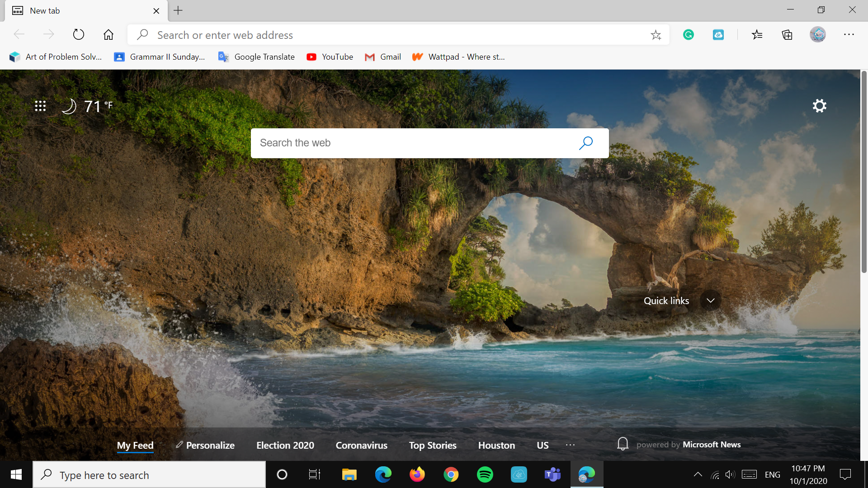Open the app launcher grid icon
This screenshot has height=488, width=868.
click(x=40, y=106)
